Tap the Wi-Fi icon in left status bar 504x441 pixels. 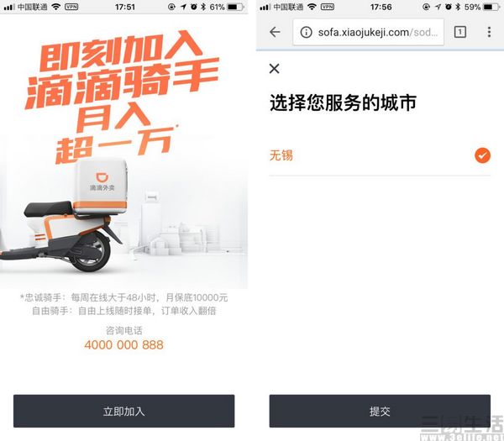tap(56, 7)
